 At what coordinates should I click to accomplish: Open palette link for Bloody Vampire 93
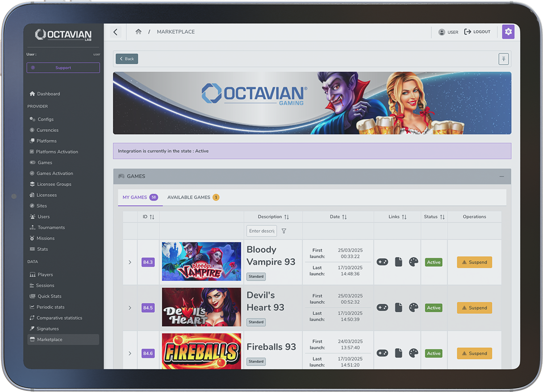click(x=414, y=262)
